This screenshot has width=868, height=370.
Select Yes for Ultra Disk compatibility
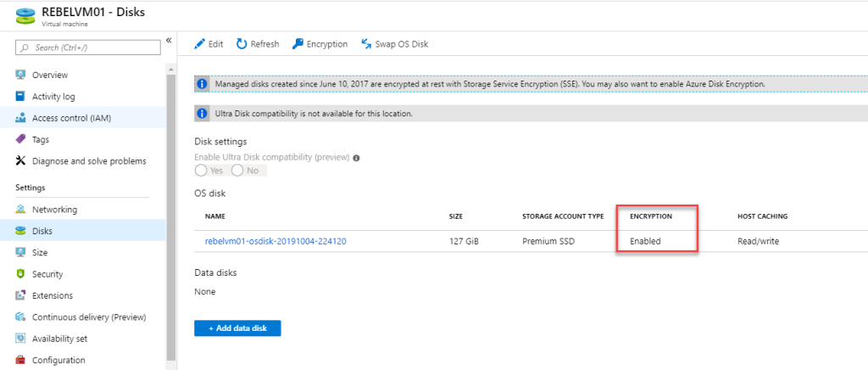coord(201,171)
